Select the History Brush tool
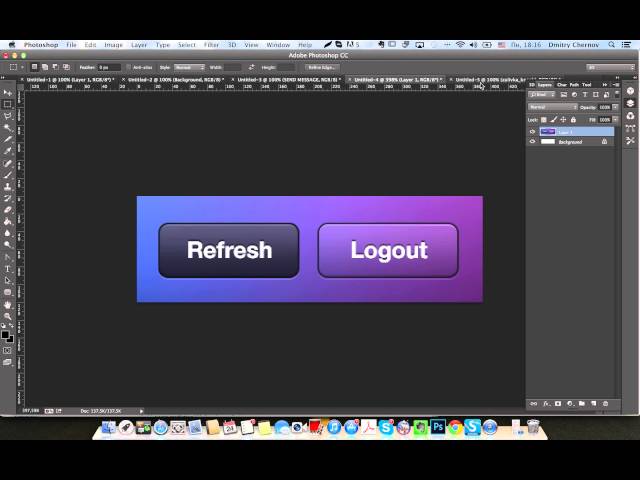The image size is (640, 480). pos(7,198)
